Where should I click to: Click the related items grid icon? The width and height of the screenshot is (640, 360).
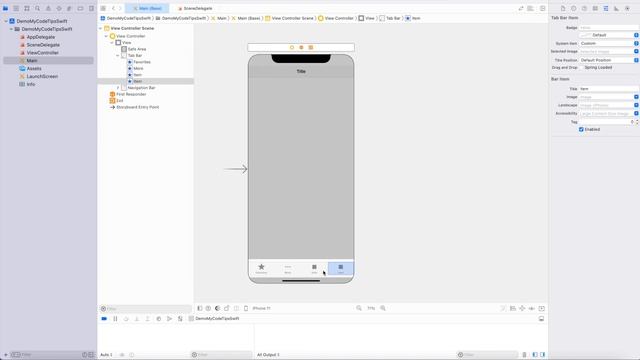click(103, 8)
